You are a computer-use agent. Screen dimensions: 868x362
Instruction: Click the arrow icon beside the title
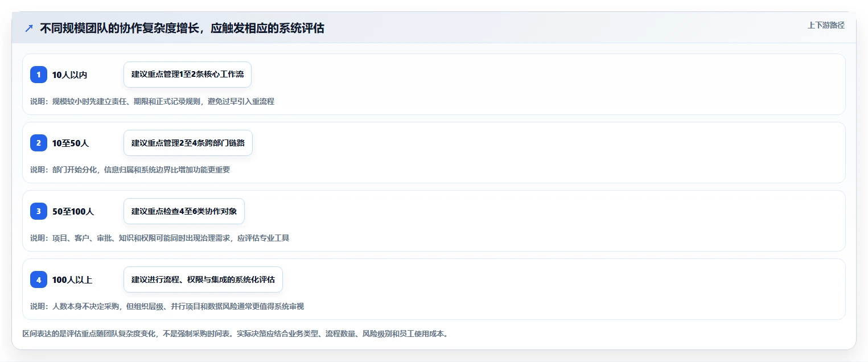[29, 28]
